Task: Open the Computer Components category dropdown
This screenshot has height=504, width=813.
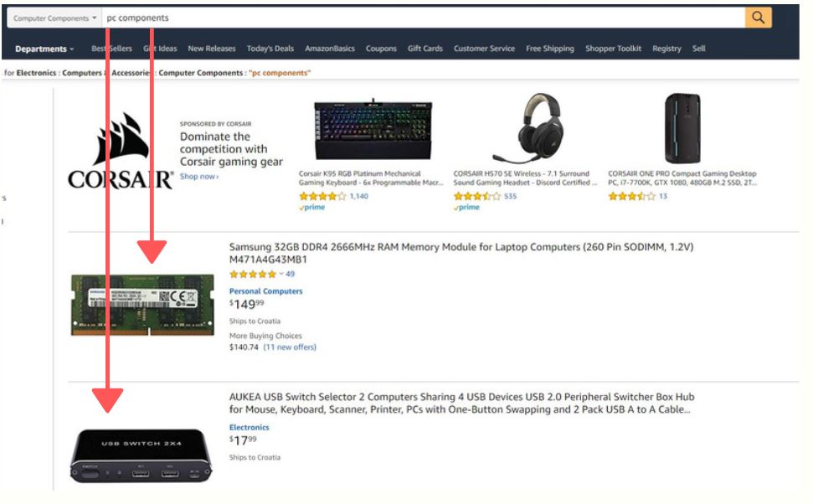Action: coord(54,18)
